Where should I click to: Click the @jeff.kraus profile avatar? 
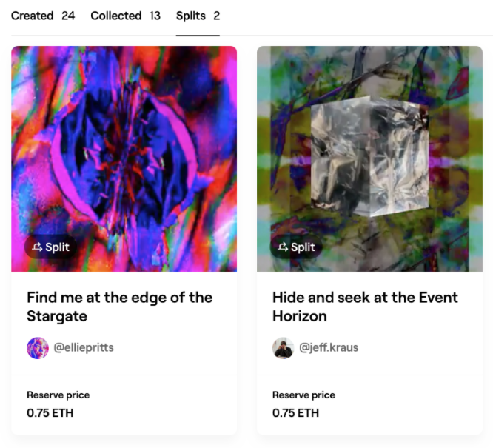[x=284, y=347]
